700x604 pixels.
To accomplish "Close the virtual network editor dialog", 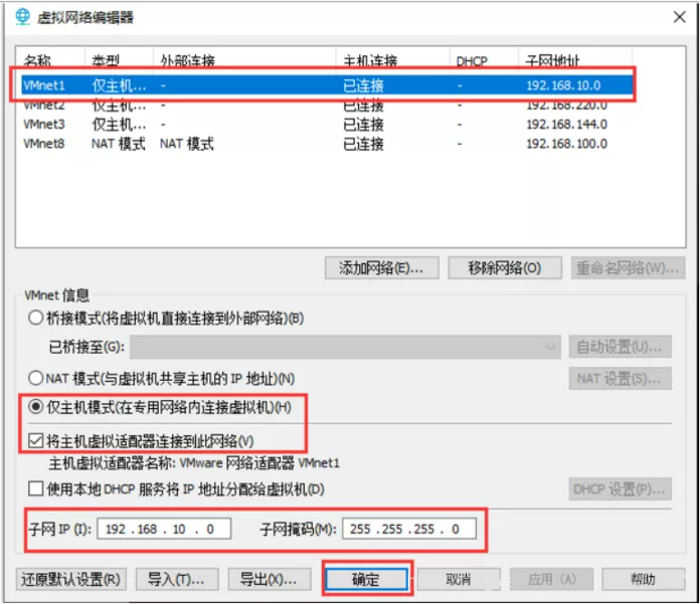I will [x=679, y=17].
